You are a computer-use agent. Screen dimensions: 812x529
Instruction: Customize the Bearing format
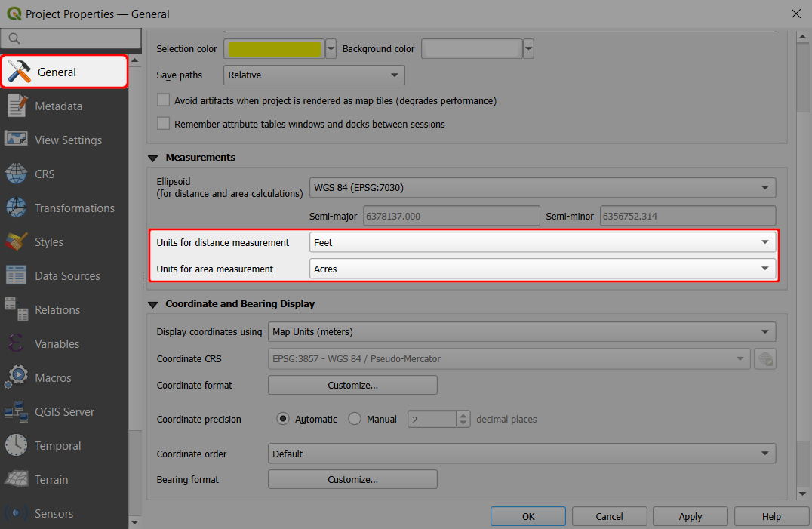click(352, 479)
